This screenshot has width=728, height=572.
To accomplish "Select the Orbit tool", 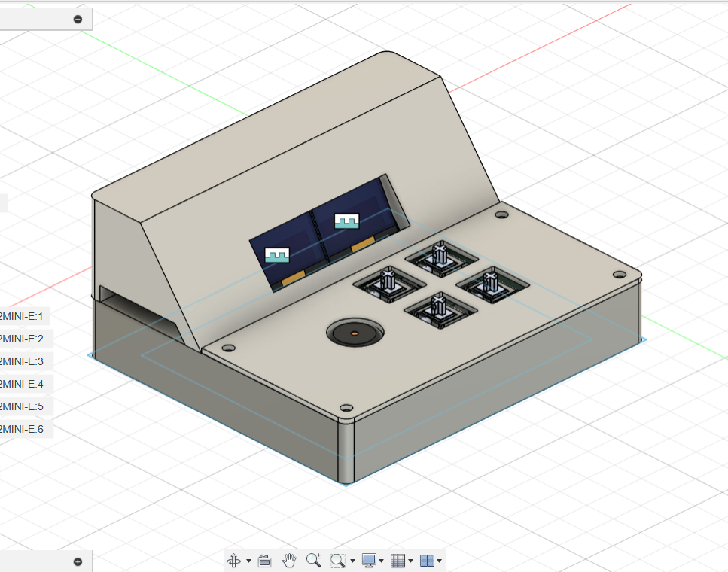I will click(x=234, y=560).
